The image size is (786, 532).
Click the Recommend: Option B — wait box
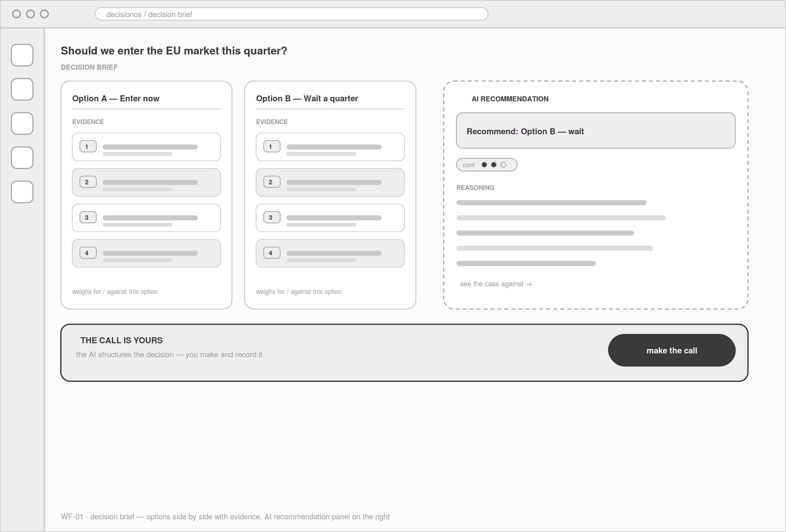[x=596, y=130]
